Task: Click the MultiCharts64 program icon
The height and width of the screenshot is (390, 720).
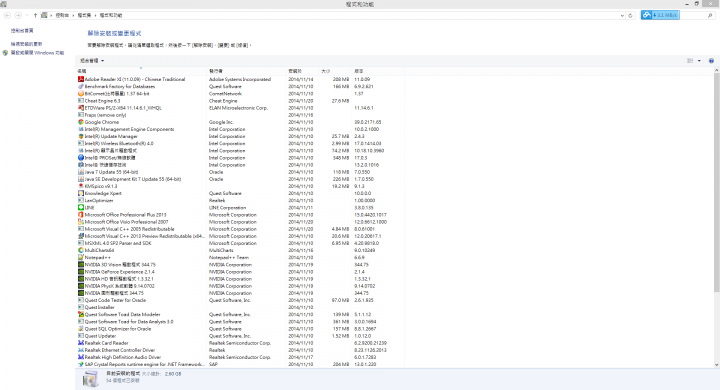Action: tap(81, 250)
